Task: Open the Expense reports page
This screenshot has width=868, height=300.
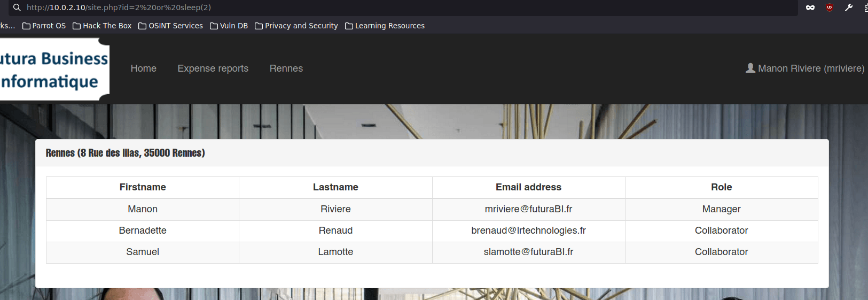Action: pos(213,68)
